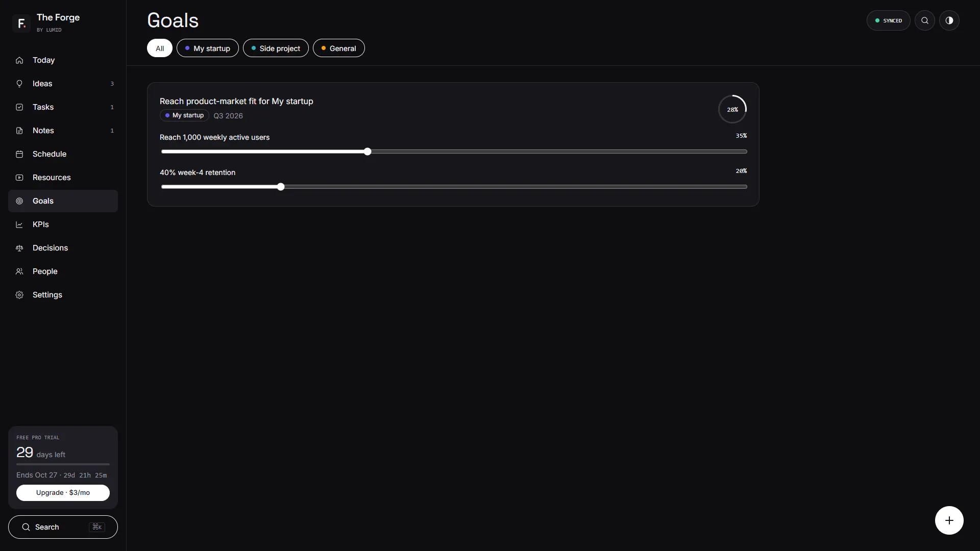Click the Schedule calendar icon
Screen dimensions: 980x551
click(x=19, y=154)
